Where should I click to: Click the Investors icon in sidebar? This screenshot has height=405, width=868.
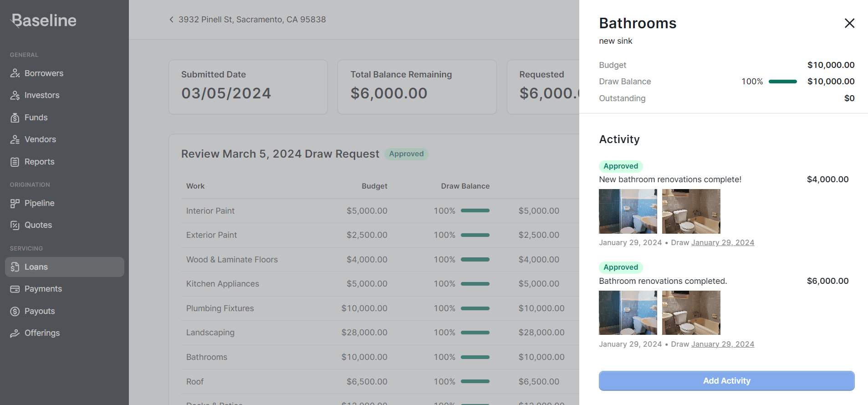pyautogui.click(x=15, y=95)
